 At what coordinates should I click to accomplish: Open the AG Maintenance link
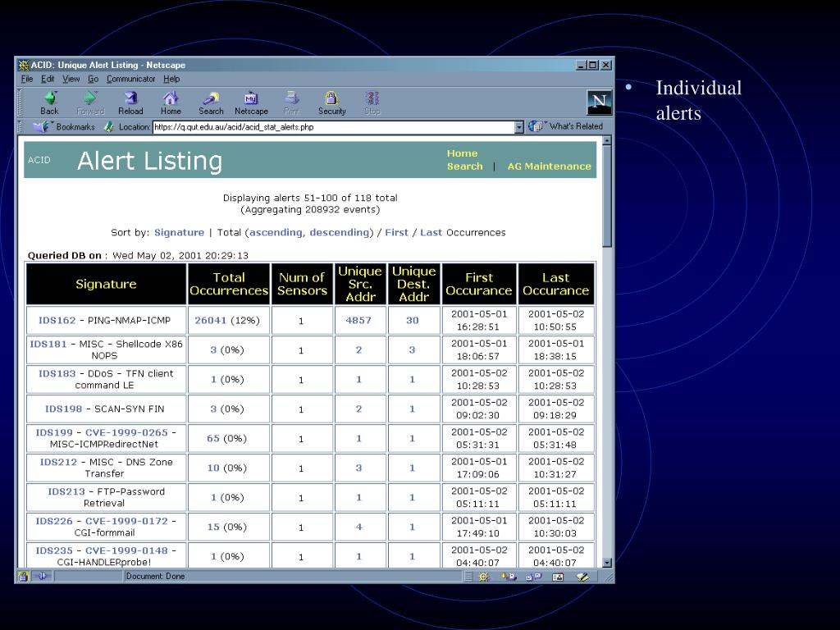549,167
